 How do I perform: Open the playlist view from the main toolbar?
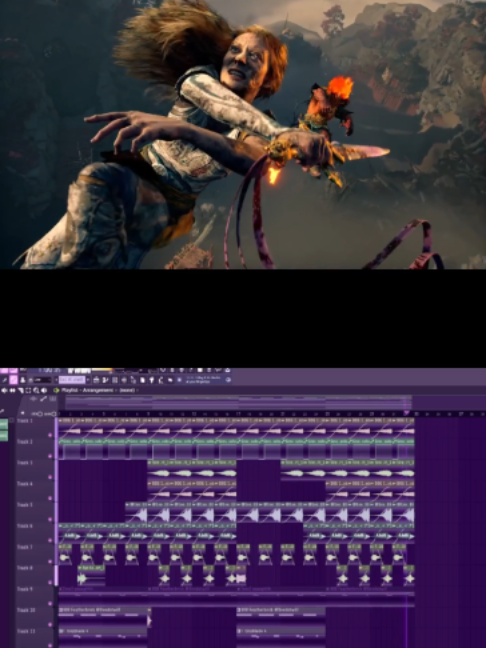click(95, 380)
